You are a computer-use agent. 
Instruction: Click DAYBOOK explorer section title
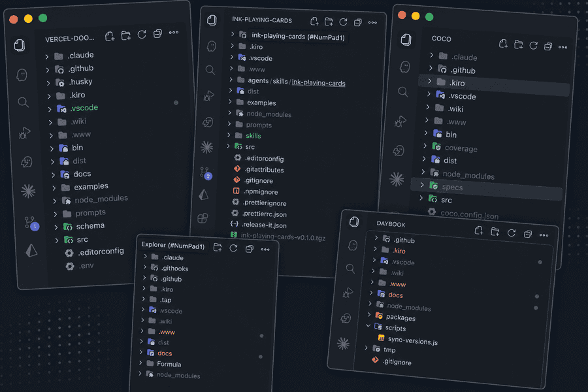click(391, 224)
